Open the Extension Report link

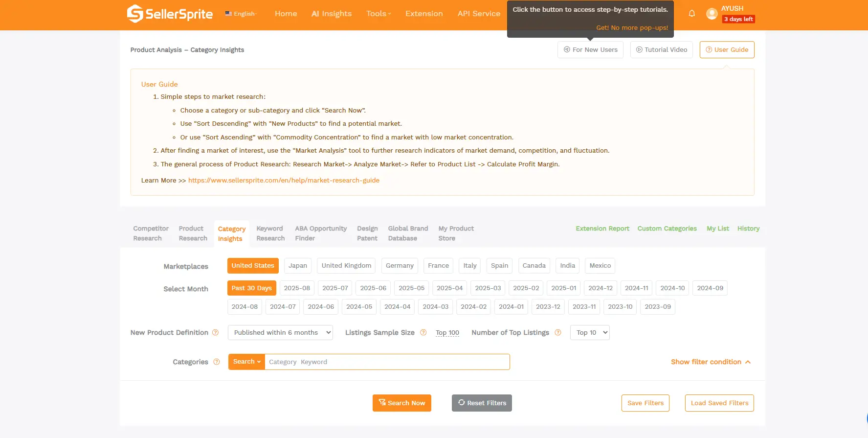point(602,229)
